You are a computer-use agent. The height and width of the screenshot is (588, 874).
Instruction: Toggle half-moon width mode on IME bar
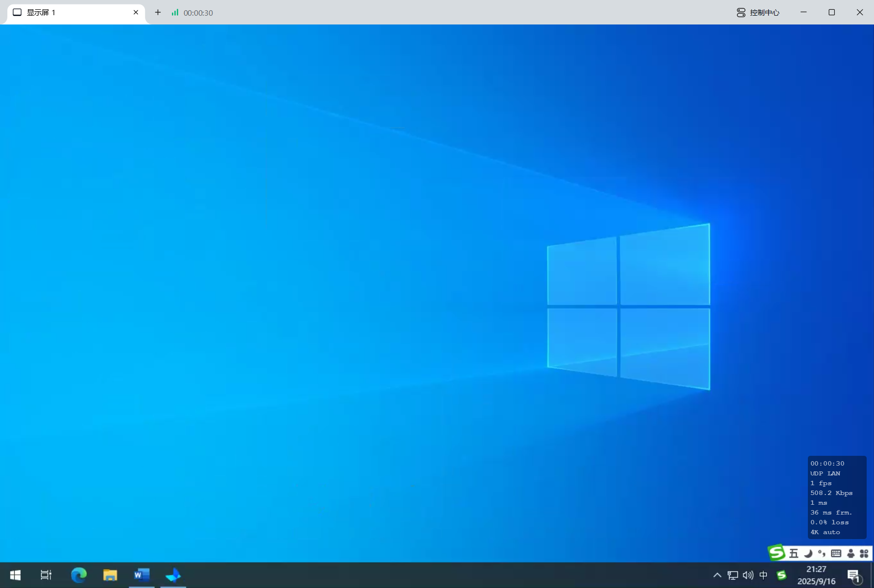(808, 554)
